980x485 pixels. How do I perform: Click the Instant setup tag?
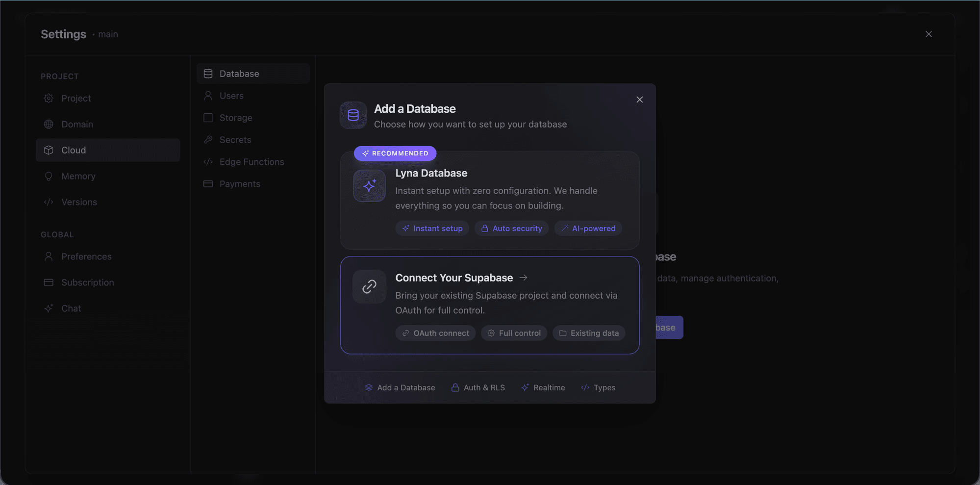click(x=432, y=228)
